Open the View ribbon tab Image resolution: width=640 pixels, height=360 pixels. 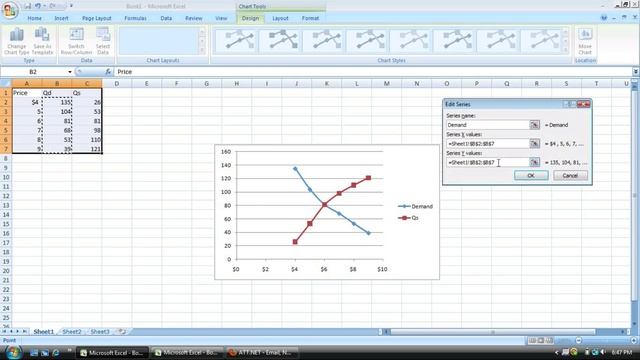tap(221, 18)
